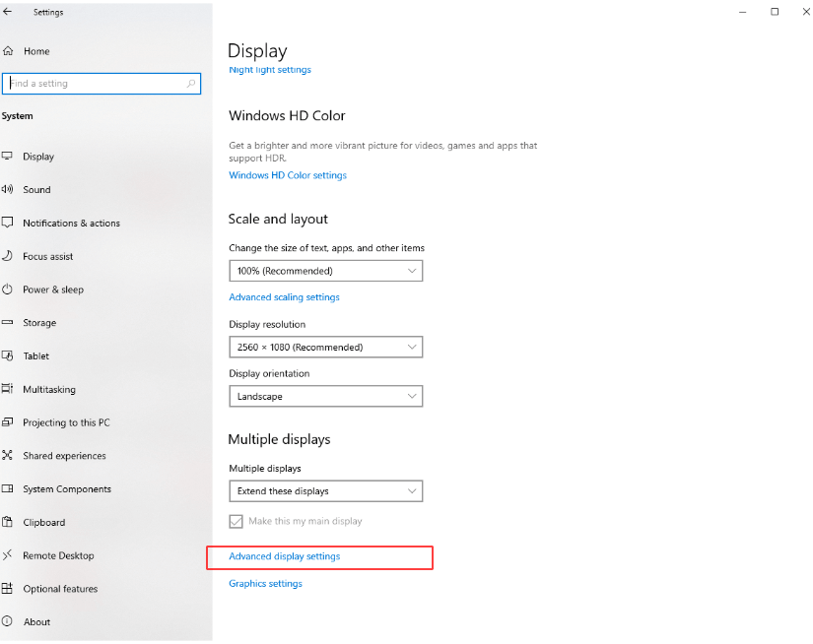Click the Clipboard icon in sidebar

[7, 522]
